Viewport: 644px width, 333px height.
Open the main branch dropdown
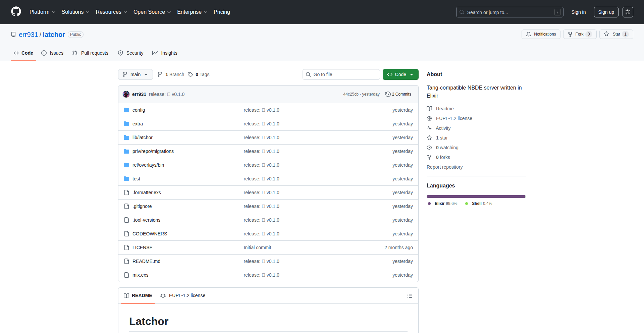136,74
